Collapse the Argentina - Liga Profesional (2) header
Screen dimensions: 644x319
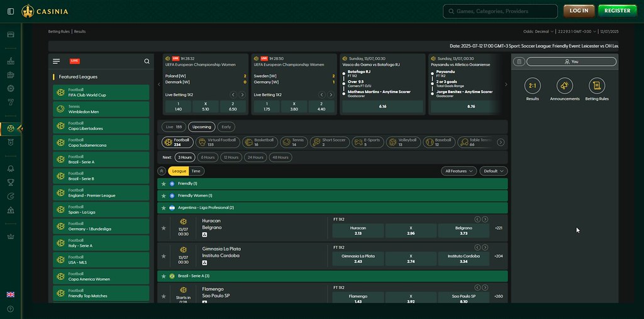click(x=332, y=208)
